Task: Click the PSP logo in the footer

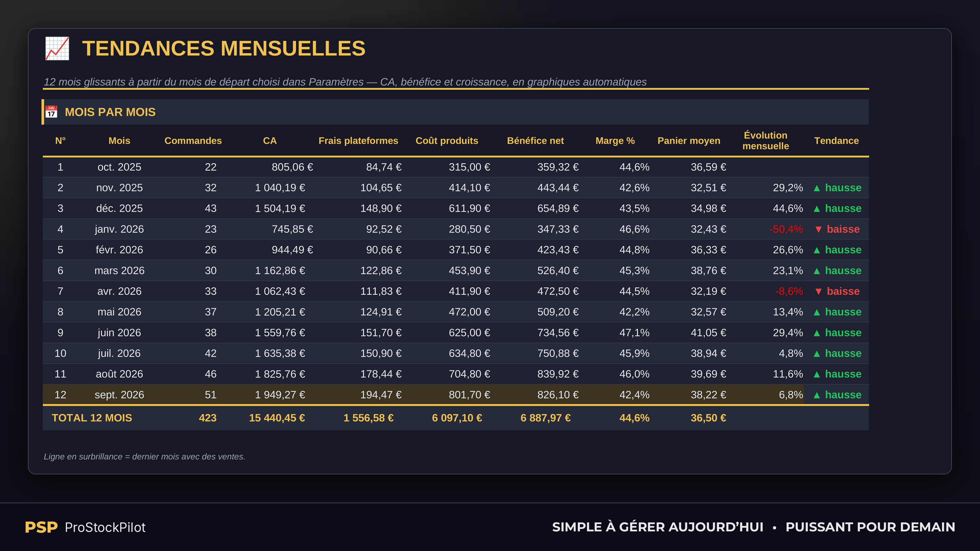Action: (x=41, y=527)
